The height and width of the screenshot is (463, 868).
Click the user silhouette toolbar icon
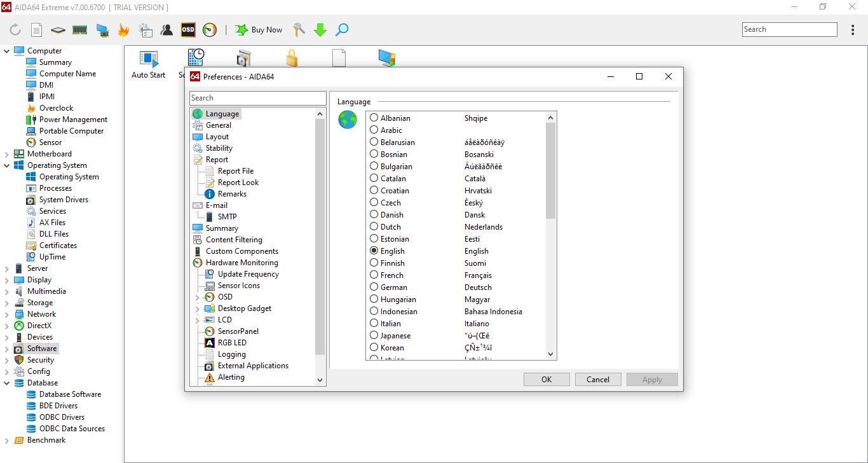[166, 29]
